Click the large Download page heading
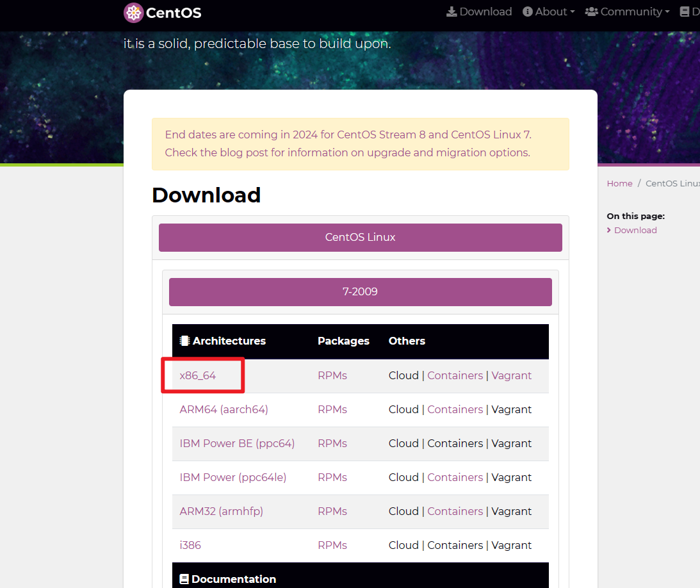Viewport: 700px width, 588px height. [206, 195]
